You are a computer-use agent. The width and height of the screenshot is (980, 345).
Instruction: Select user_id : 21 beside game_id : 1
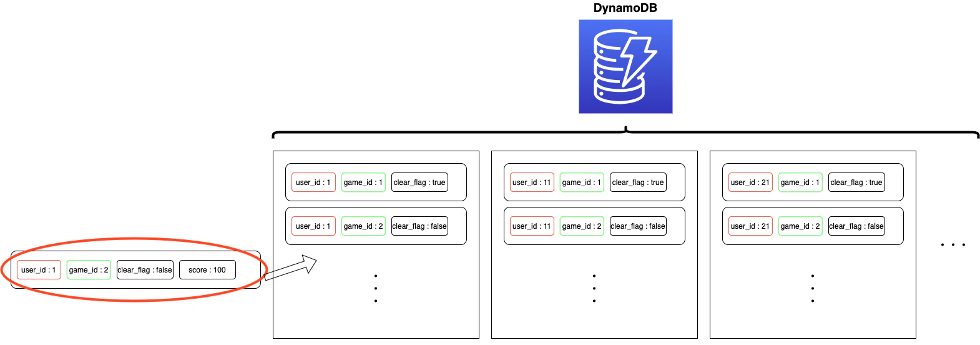pyautogui.click(x=750, y=182)
